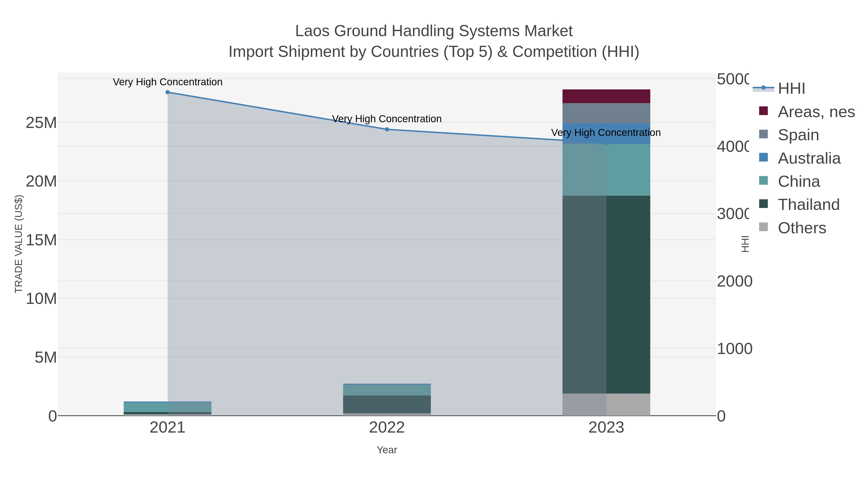868x488 pixels.
Task: Click the Others segment of 2023 bar
Action: pos(606,404)
